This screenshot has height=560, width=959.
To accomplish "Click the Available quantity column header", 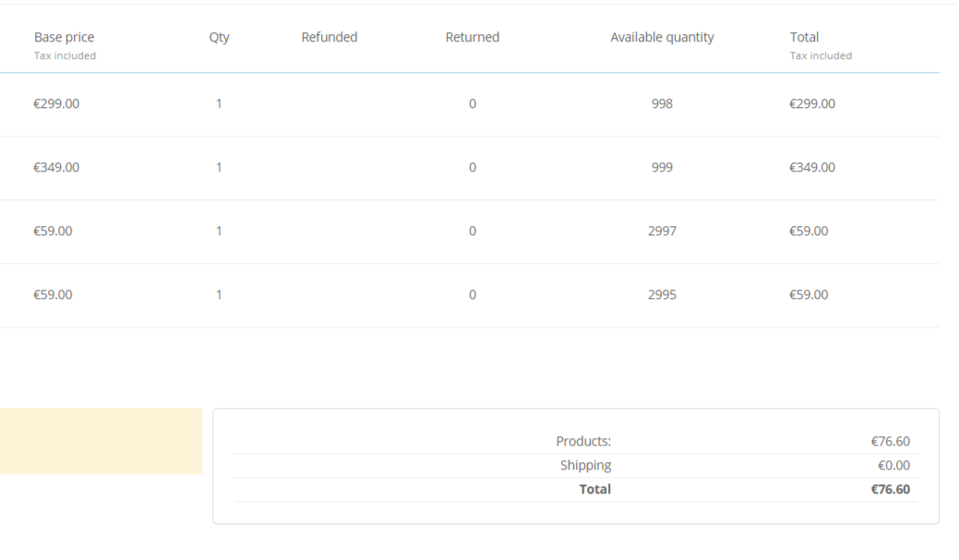I will 662,38.
